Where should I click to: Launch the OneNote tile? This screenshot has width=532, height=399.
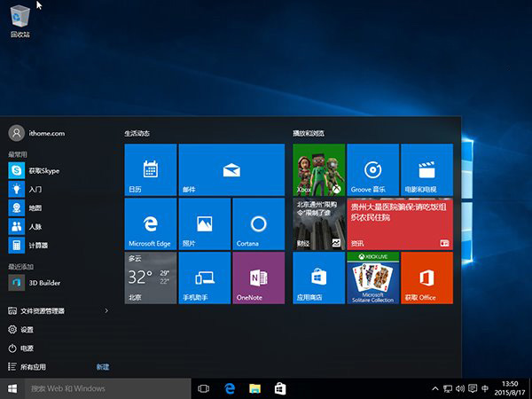[258, 278]
